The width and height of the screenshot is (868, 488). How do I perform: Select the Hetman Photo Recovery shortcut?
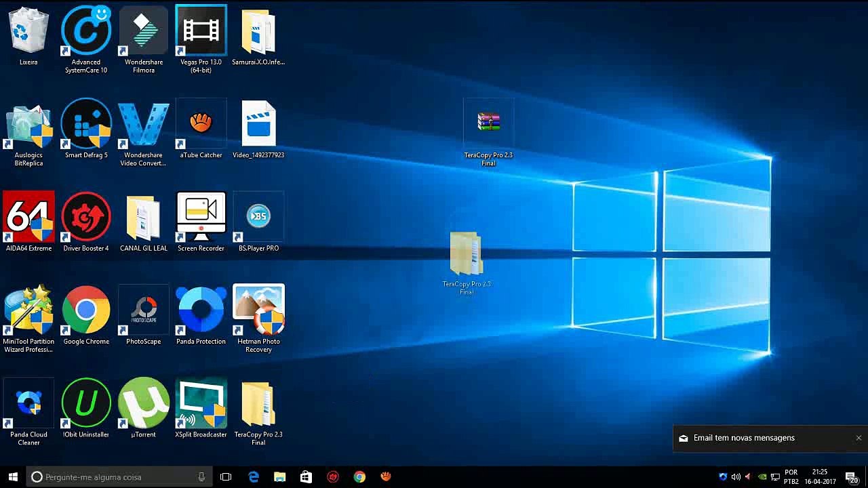(x=258, y=319)
